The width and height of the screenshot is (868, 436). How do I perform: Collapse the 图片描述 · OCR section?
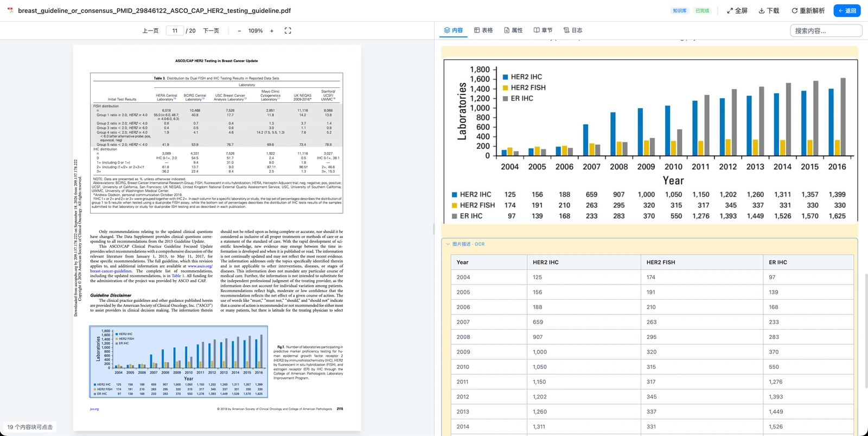(448, 244)
